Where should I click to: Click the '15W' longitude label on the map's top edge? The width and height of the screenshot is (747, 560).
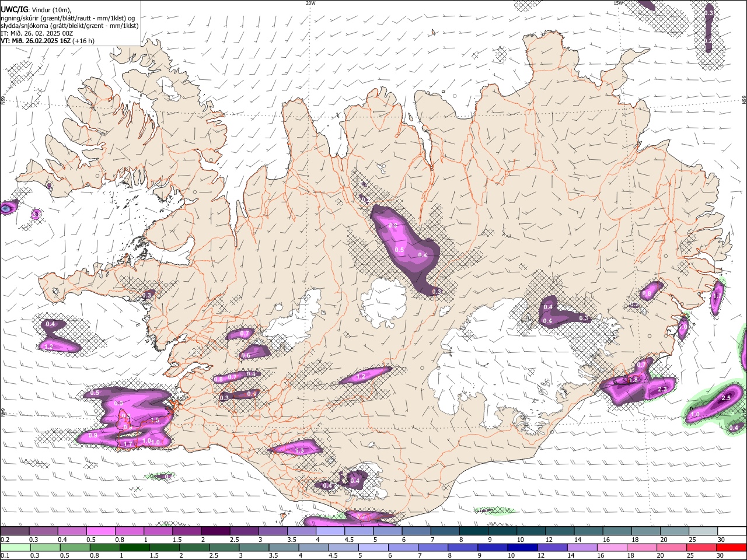[617, 3]
